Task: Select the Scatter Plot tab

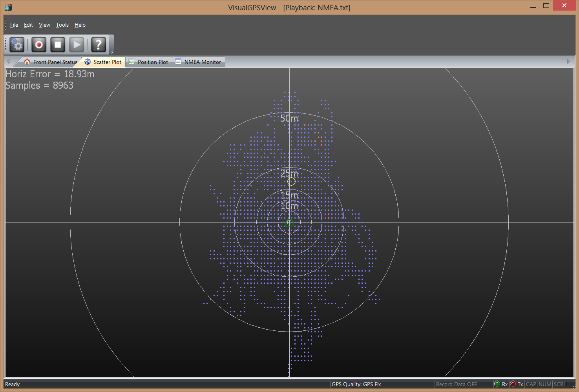Action: tap(103, 62)
